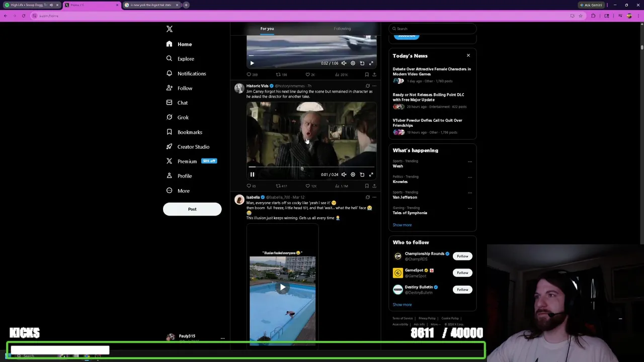View analytics of post with 201K views
This screenshot has height=362, width=644.
tap(341, 74)
